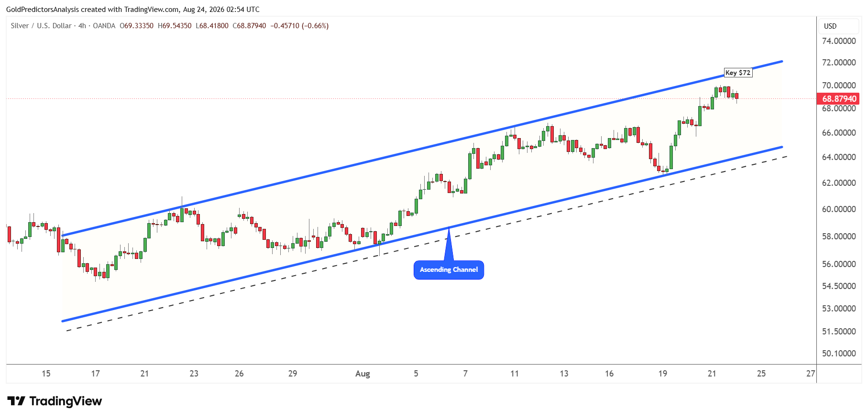Click the 4h interval label
The height and width of the screenshot is (419, 868).
click(82, 26)
